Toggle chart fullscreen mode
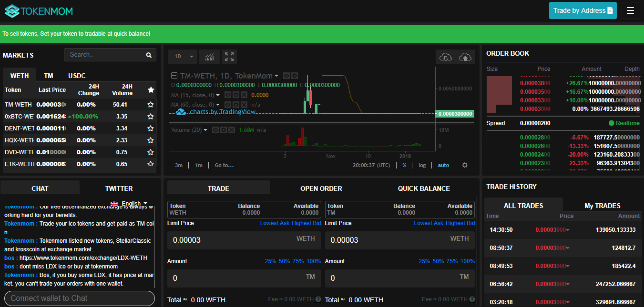 pos(229,57)
